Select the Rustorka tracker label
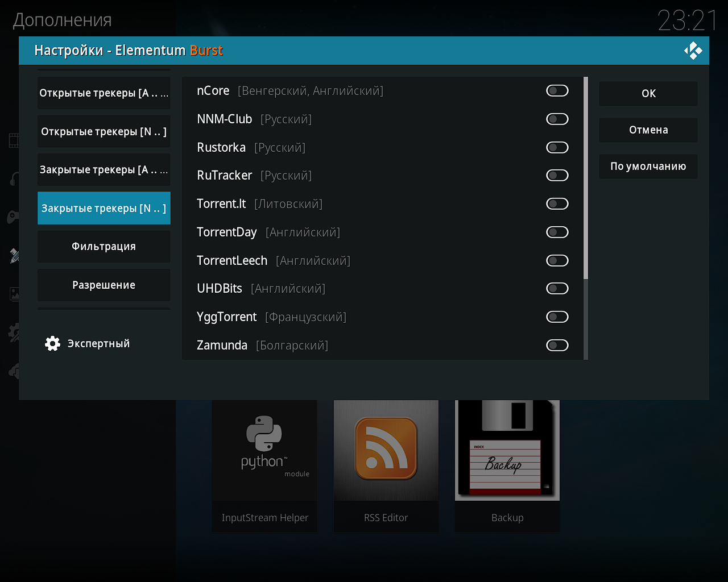This screenshot has width=728, height=582. [221, 147]
